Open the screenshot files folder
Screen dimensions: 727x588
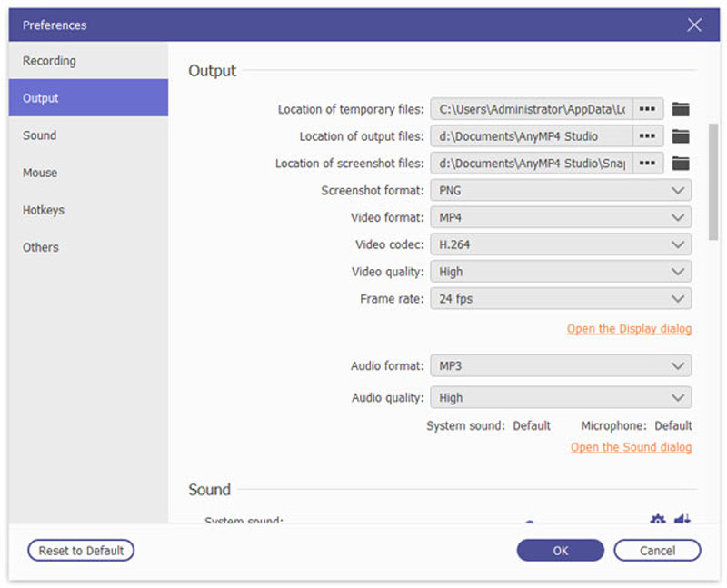[x=681, y=164]
